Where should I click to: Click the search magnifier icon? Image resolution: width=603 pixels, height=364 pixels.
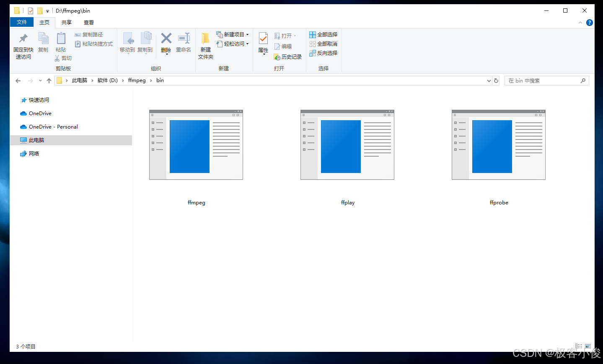pyautogui.click(x=583, y=81)
